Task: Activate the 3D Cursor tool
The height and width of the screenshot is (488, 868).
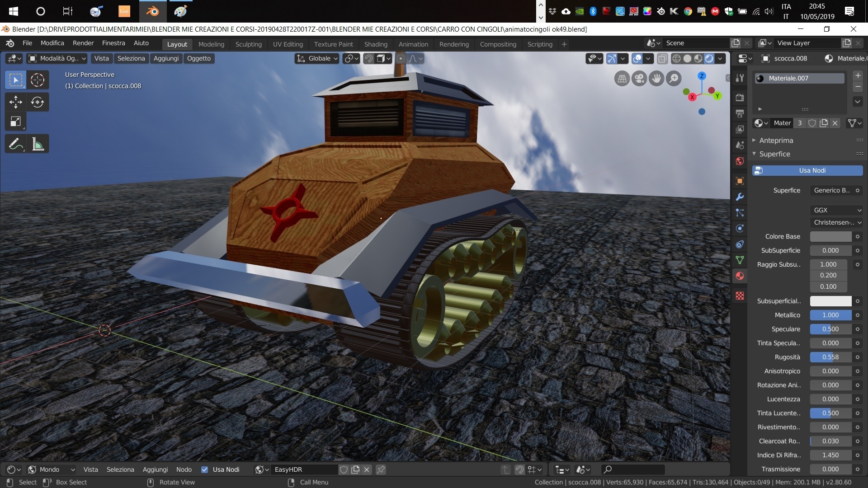Action: [38, 80]
